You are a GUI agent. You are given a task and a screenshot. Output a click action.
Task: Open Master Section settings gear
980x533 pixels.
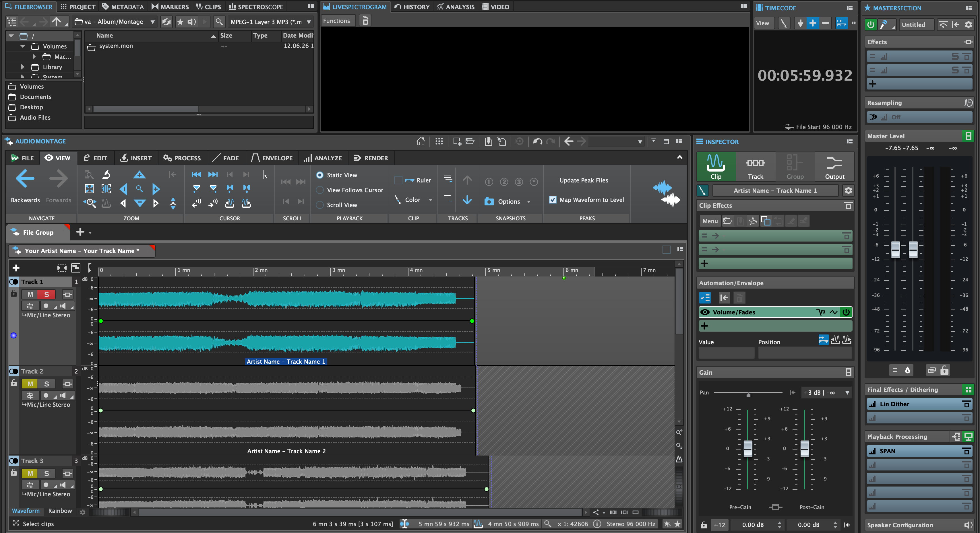coord(968,25)
